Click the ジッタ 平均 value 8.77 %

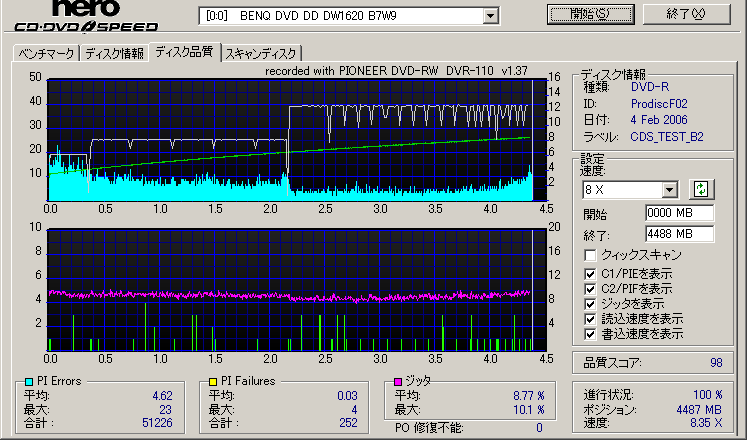pos(529,396)
